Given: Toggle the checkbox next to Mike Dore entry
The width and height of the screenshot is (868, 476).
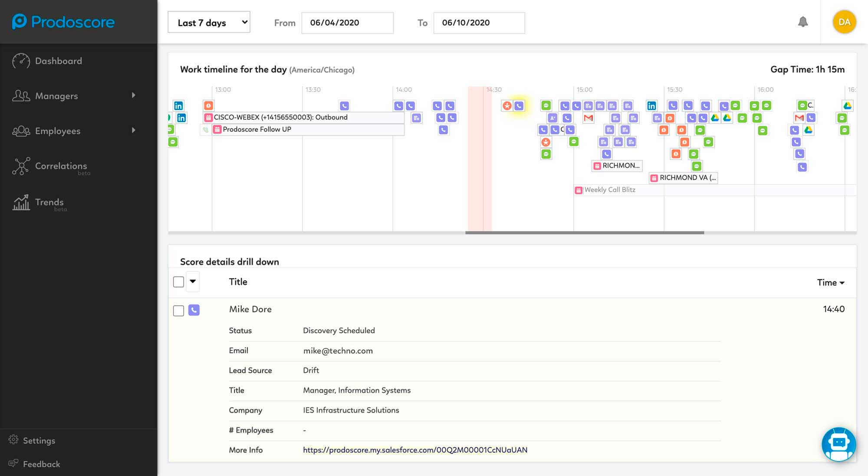Looking at the screenshot, I should point(178,310).
